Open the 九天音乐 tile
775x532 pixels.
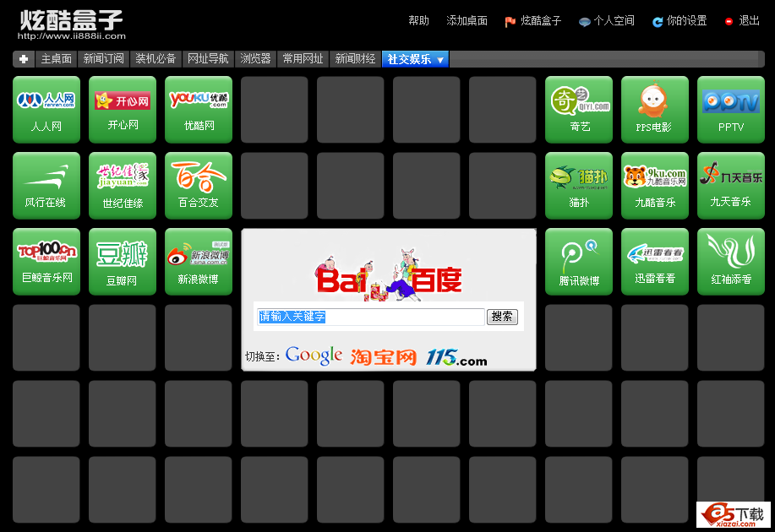click(731, 185)
